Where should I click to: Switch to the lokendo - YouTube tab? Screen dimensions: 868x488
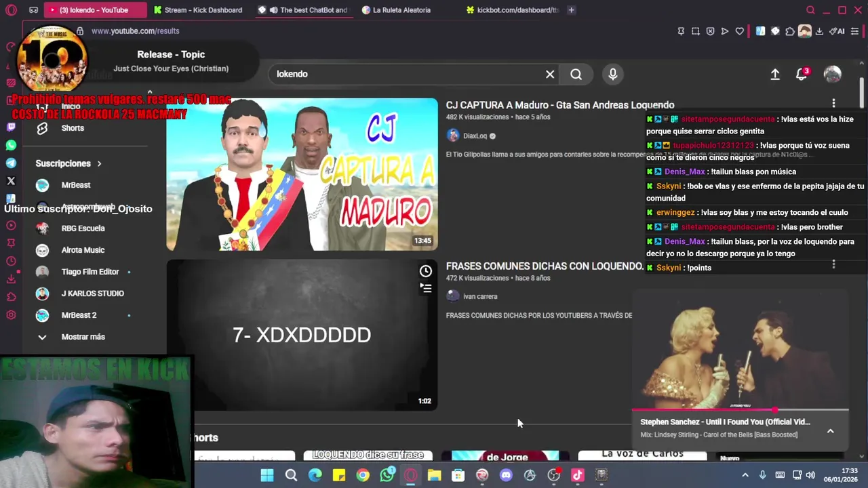tap(95, 10)
